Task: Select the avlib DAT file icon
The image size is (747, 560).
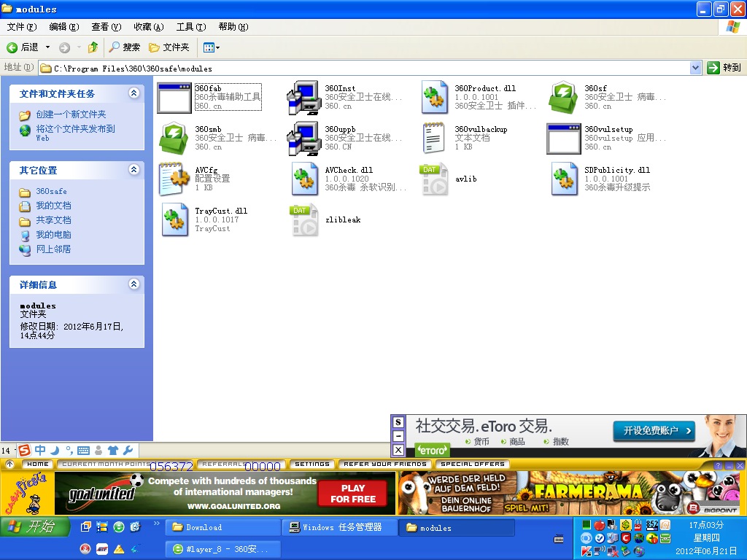Action: (x=433, y=179)
